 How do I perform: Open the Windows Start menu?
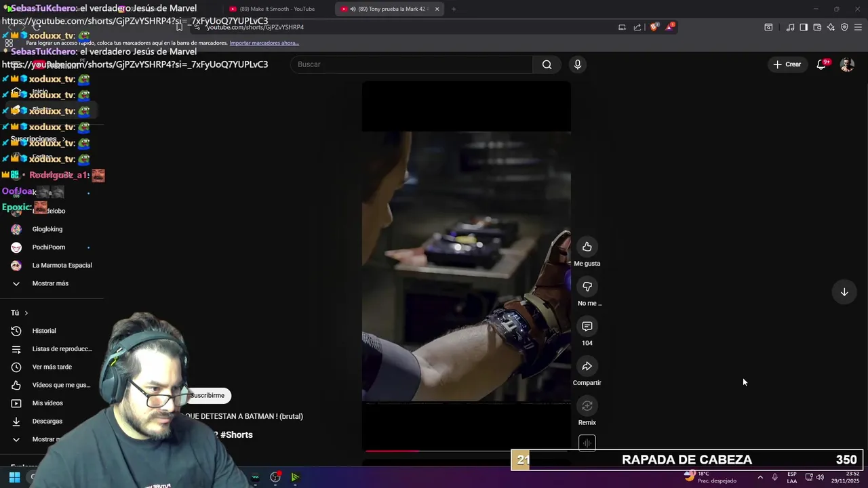[x=14, y=477]
